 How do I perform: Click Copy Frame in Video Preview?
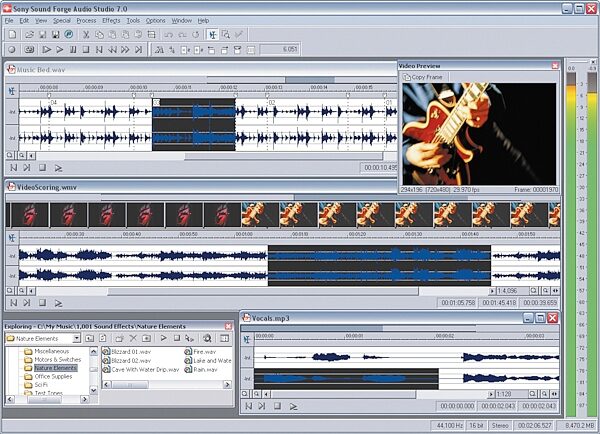coord(423,77)
